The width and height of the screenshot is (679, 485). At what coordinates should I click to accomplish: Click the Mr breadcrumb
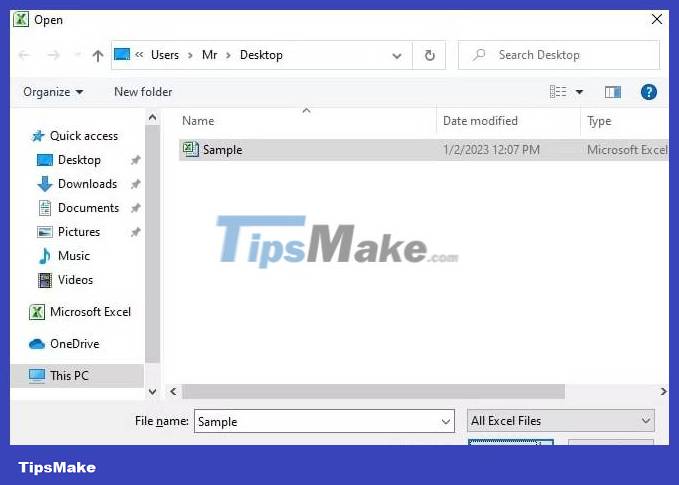(210, 55)
